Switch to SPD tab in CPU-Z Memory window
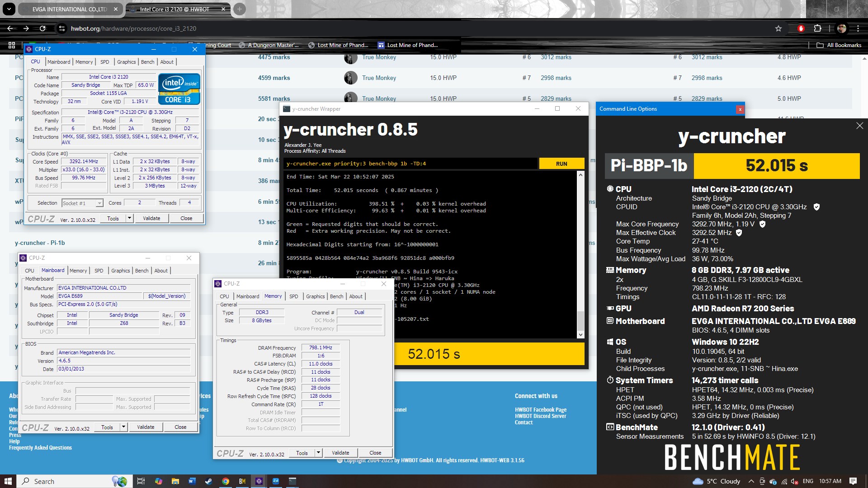Viewport: 868px width, 488px height. tap(293, 296)
